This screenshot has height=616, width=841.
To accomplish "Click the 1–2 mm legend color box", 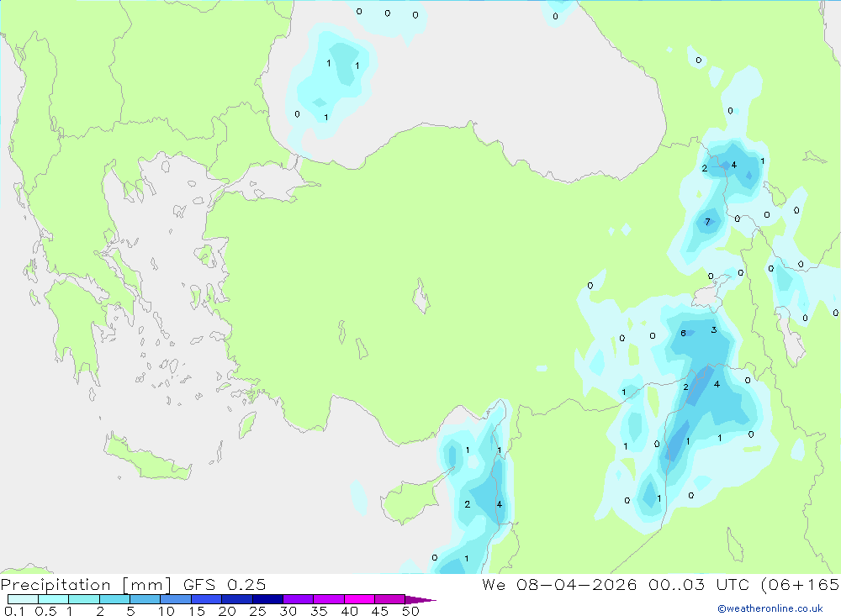I will coord(84,599).
